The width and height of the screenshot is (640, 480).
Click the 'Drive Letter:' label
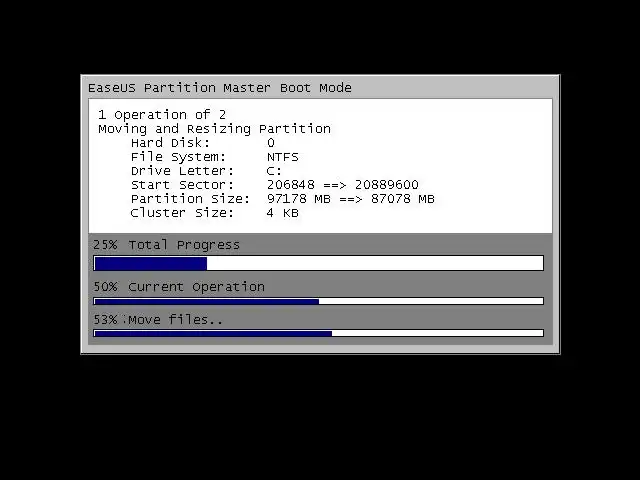coord(182,171)
